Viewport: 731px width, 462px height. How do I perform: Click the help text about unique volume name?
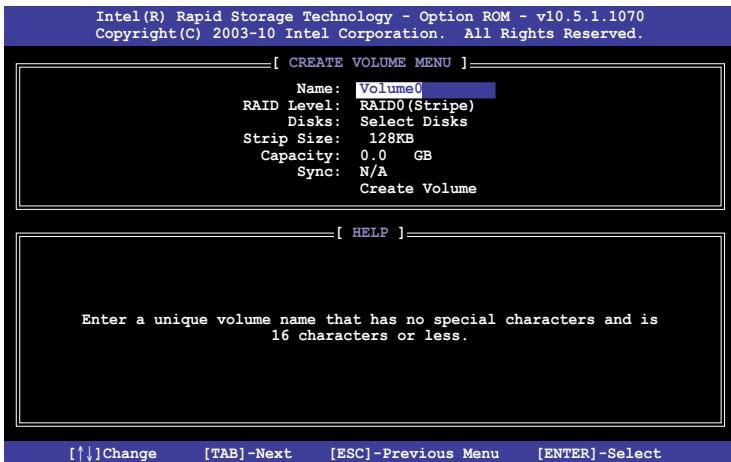pyautogui.click(x=369, y=320)
